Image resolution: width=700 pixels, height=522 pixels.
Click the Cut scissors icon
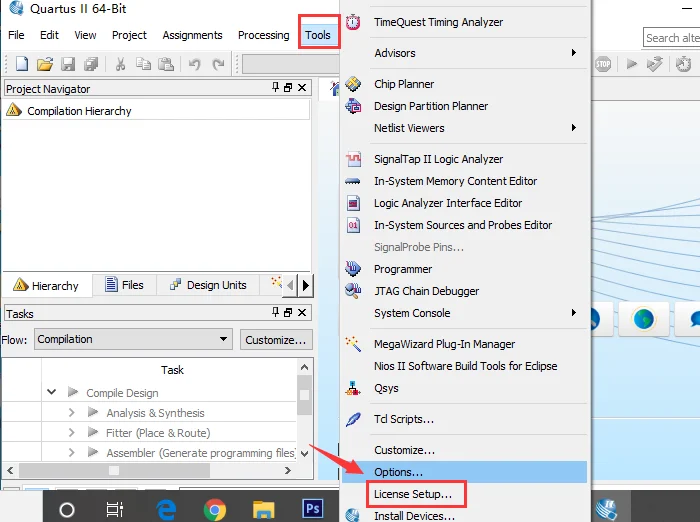tap(120, 64)
